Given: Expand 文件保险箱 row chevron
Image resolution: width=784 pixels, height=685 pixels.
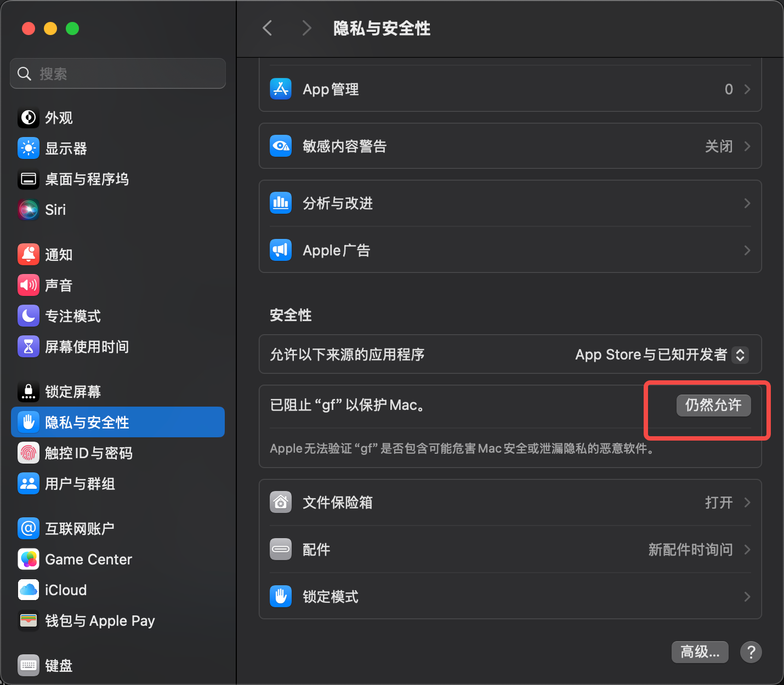Looking at the screenshot, I should 747,503.
